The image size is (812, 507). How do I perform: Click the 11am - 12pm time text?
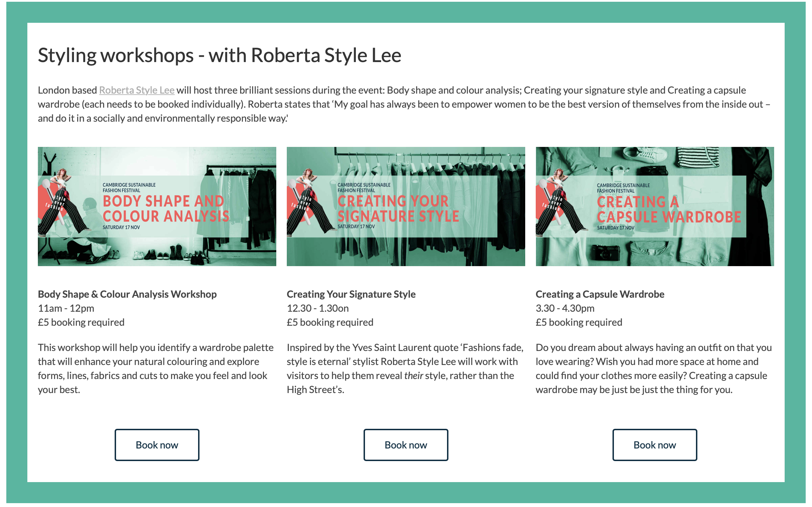[x=66, y=308]
